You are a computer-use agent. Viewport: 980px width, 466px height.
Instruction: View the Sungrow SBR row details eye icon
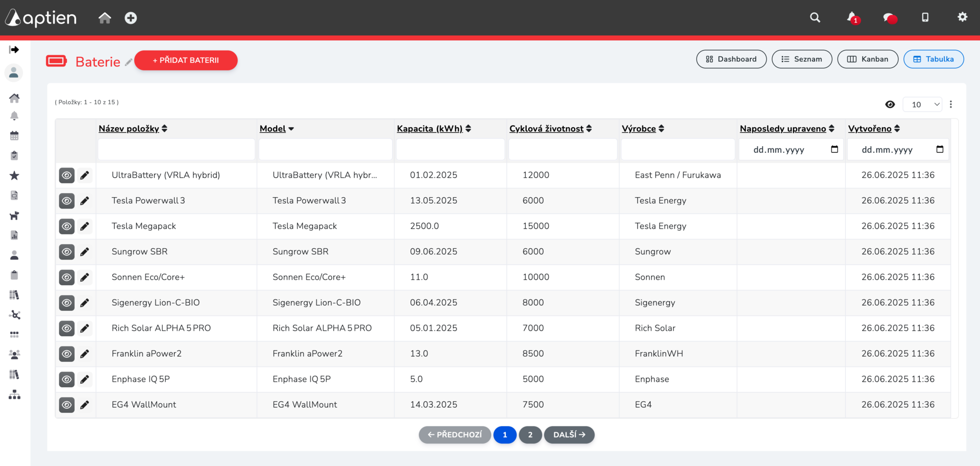pos(67,252)
